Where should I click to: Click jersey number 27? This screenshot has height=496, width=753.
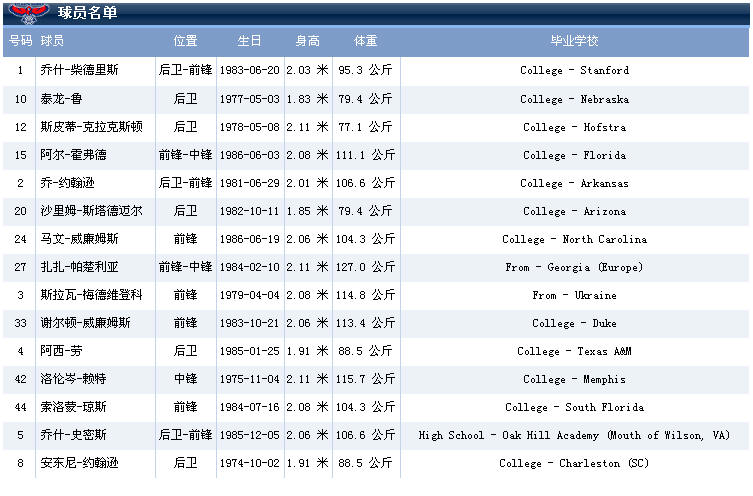pyautogui.click(x=20, y=267)
